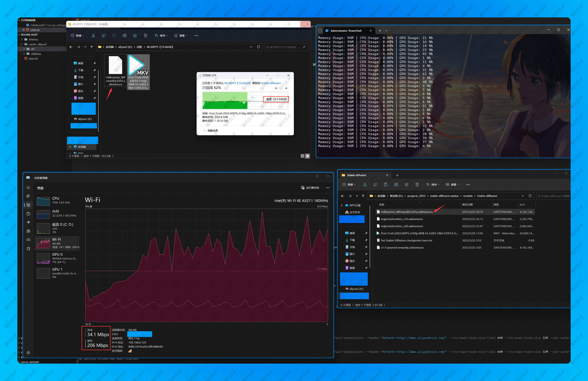Collapse RCLONE-ALIST section in VS Code

(x=19, y=35)
